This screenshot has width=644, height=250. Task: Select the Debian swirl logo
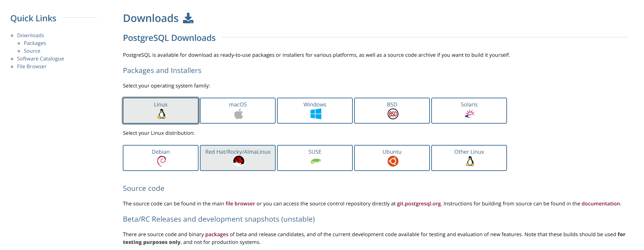pyautogui.click(x=161, y=161)
